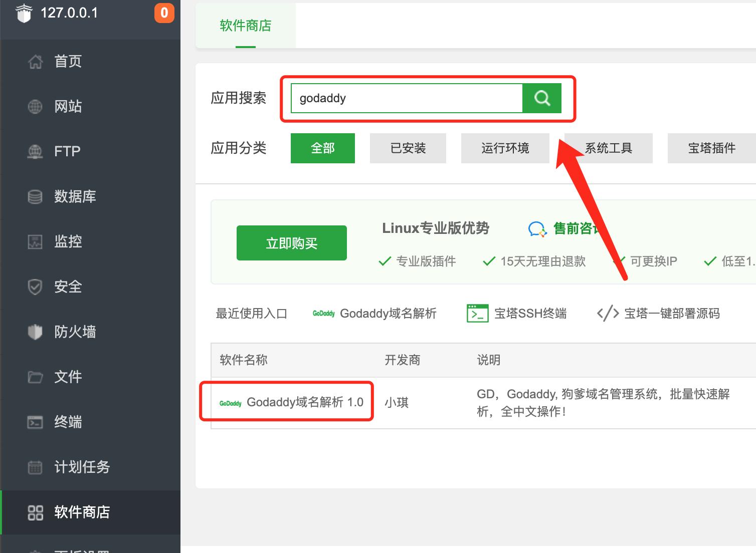This screenshot has width=756, height=553.
Task: Click the GoDaddy logo in recent shortcuts
Action: 324,314
